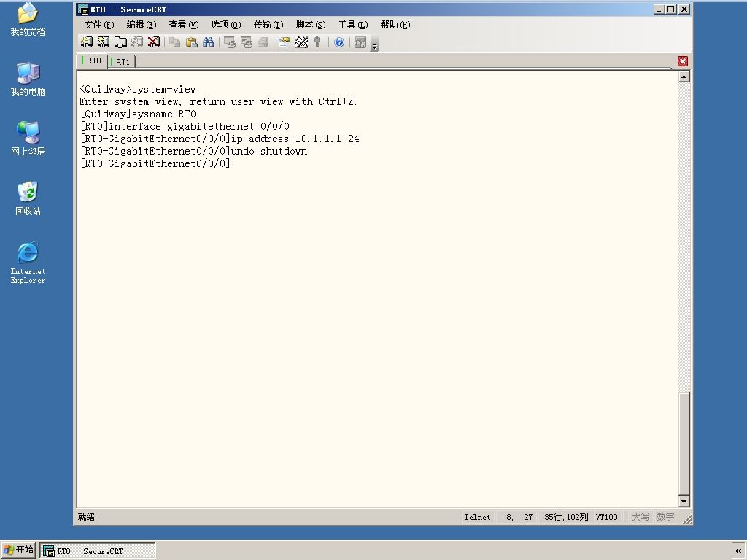Image resolution: width=747 pixels, height=560 pixels.
Task: Click the 网上邻居 desktop icon
Action: pos(28,139)
